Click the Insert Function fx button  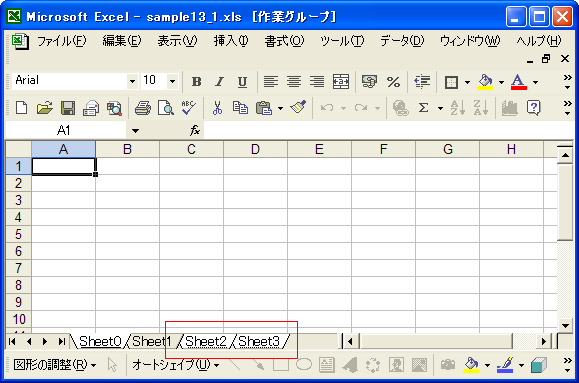[195, 130]
